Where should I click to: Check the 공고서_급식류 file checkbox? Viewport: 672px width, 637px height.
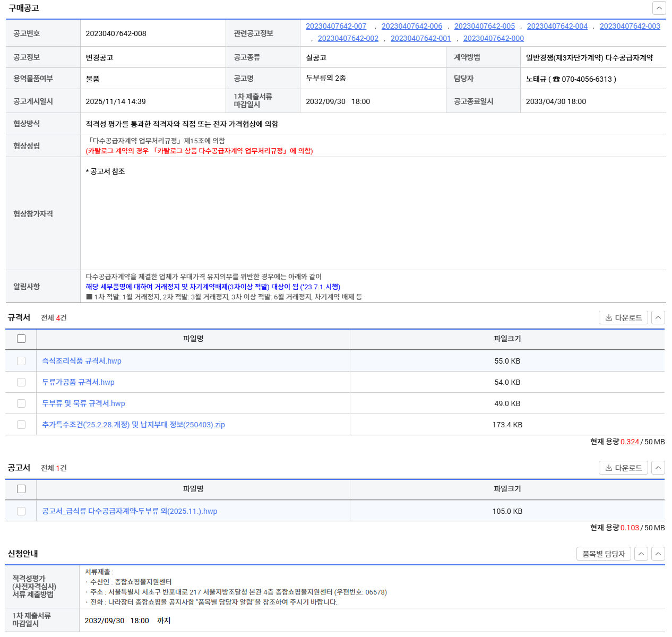21,511
